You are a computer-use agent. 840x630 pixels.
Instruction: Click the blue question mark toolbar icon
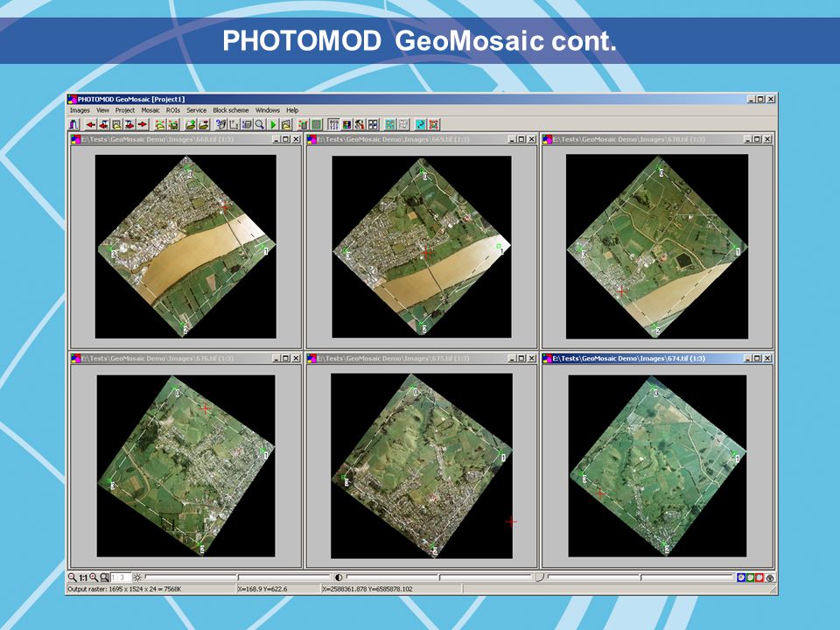click(x=220, y=125)
